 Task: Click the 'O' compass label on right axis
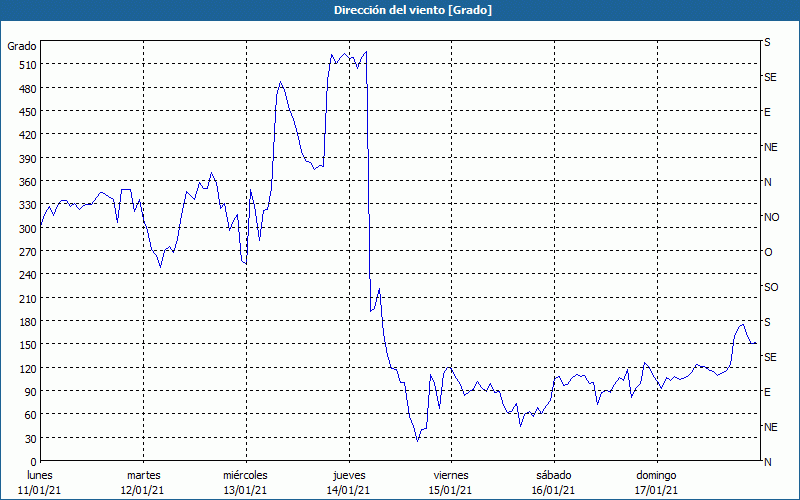(768, 252)
